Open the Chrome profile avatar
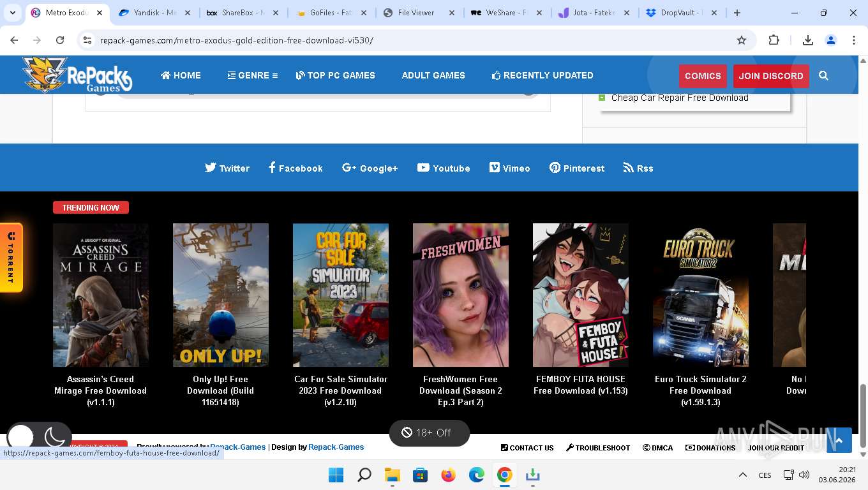The width and height of the screenshot is (868, 490). point(831,40)
